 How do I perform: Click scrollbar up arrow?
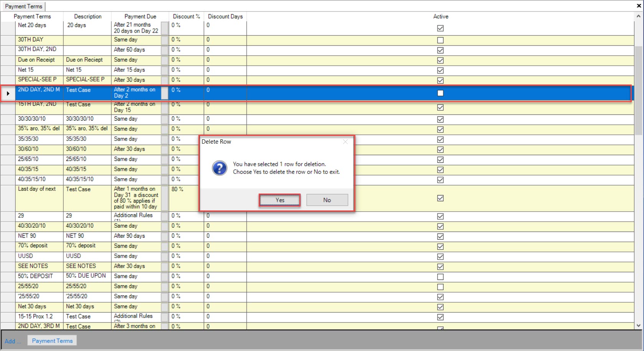tap(639, 17)
